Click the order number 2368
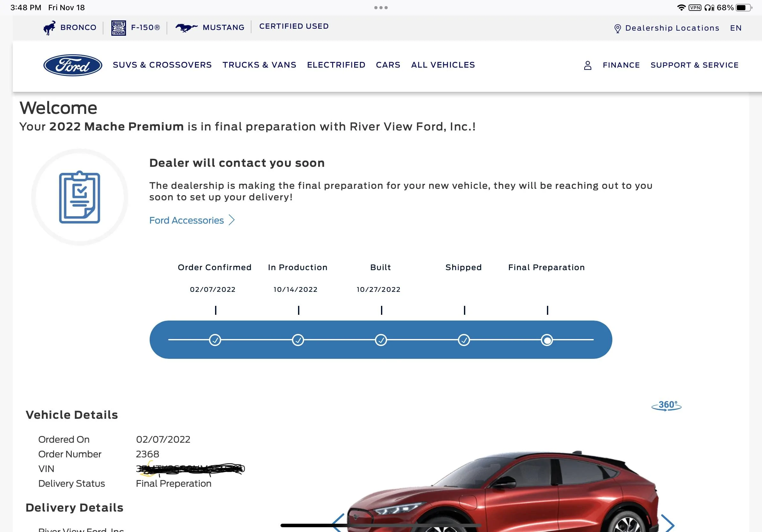Screen dimensions: 762x532 [x=148, y=454]
